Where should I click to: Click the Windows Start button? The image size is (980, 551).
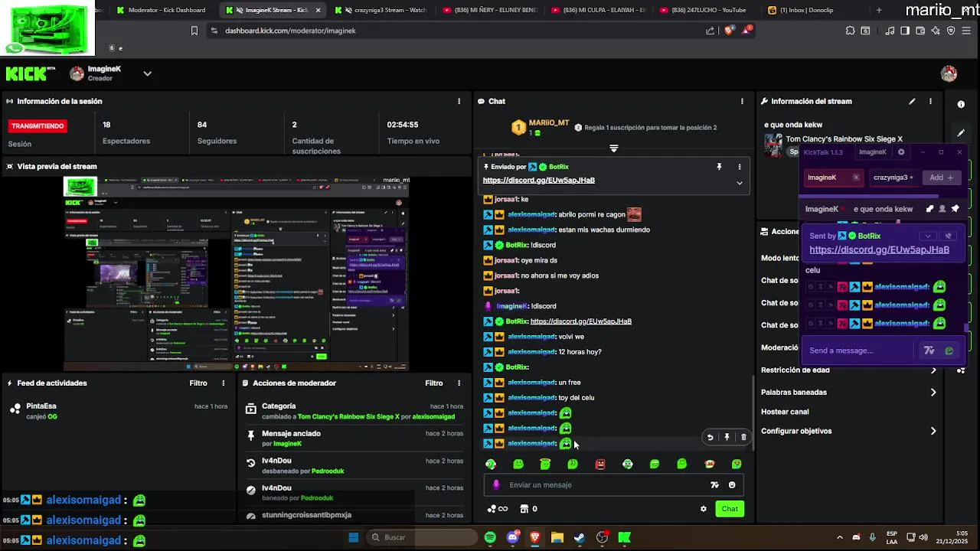(x=353, y=537)
